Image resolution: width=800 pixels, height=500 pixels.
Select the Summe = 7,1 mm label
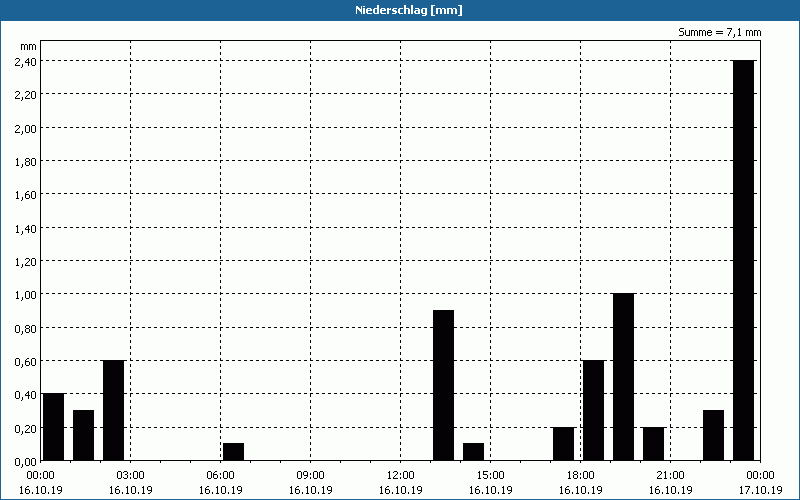pyautogui.click(x=719, y=32)
